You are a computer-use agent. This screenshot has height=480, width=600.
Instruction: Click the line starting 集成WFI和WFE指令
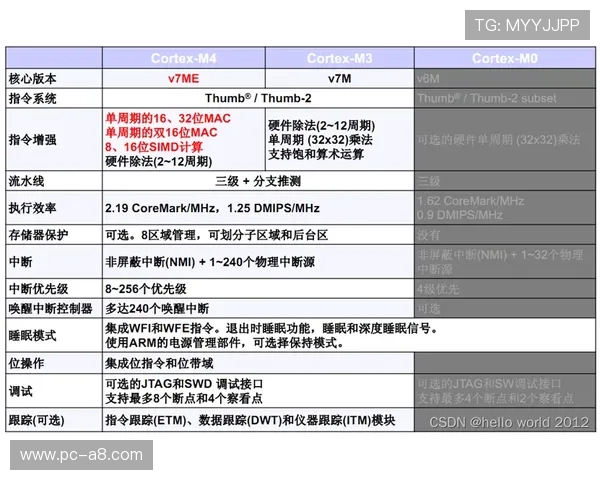(x=272, y=328)
